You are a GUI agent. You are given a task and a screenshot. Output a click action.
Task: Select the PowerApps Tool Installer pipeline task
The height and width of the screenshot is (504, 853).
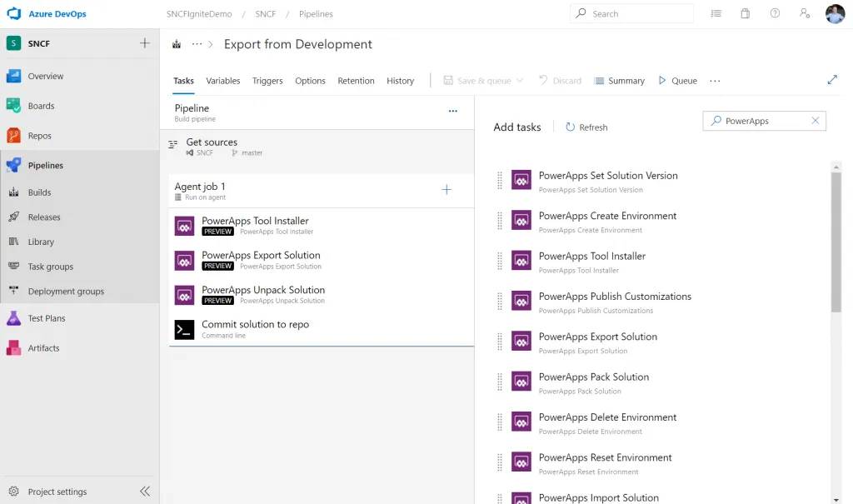click(321, 225)
